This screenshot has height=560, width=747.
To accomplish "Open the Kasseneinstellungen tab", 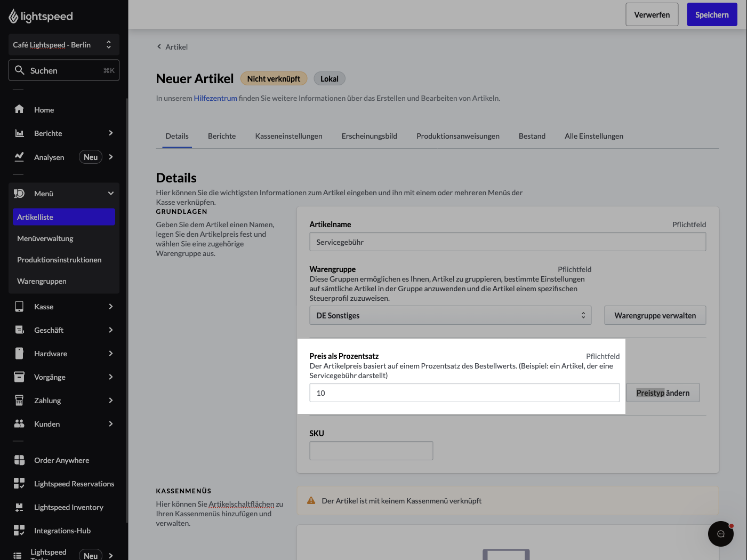I will click(288, 136).
